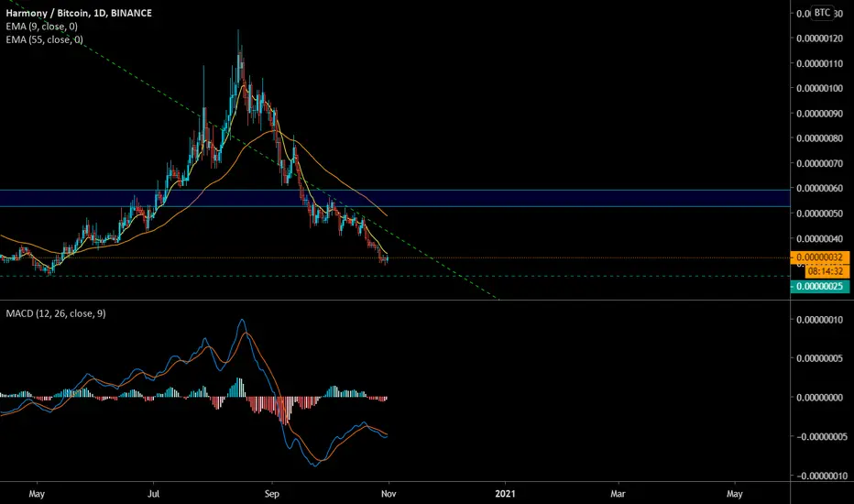Screen dimensions: 854x504
Task: Click the 2021 time axis label
Action: point(505,494)
